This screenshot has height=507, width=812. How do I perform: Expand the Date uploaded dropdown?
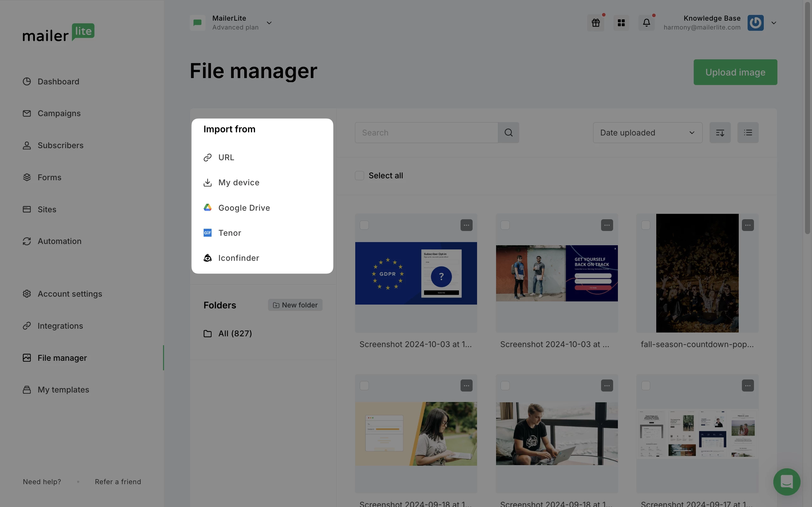click(x=647, y=133)
